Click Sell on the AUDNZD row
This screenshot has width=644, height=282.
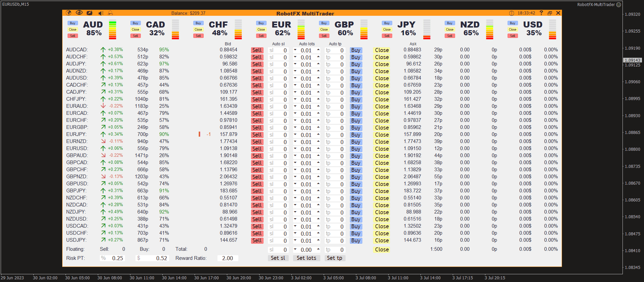257,71
